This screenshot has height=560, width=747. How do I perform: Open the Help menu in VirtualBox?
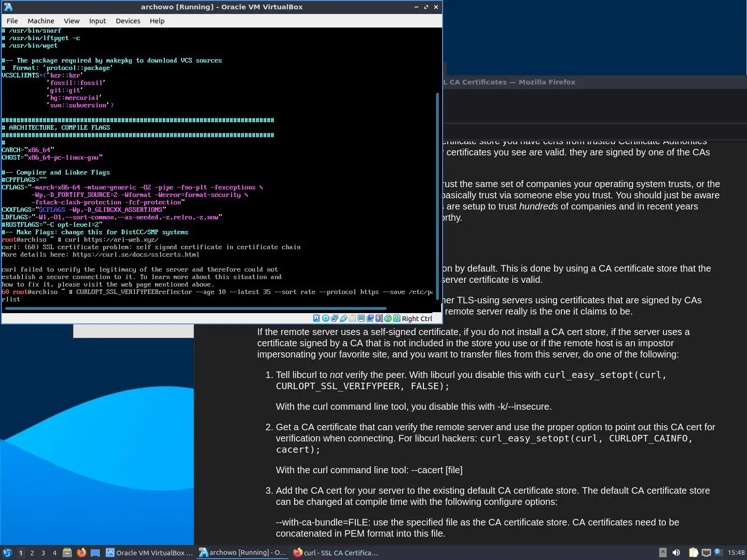[157, 21]
